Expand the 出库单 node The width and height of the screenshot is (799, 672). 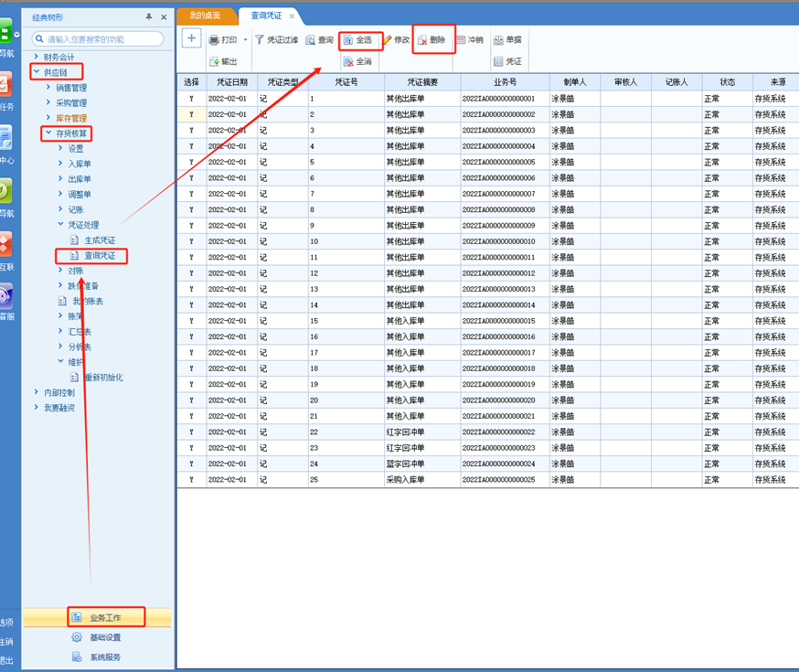(60, 179)
